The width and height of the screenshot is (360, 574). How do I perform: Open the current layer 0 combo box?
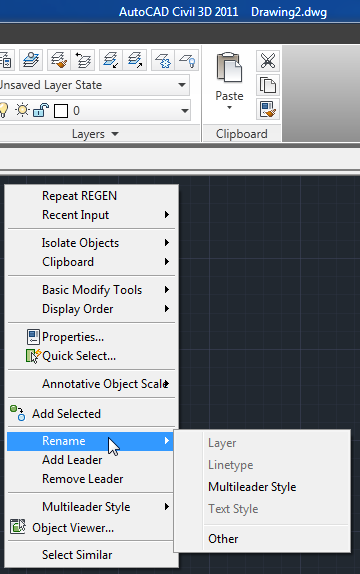coord(94,110)
